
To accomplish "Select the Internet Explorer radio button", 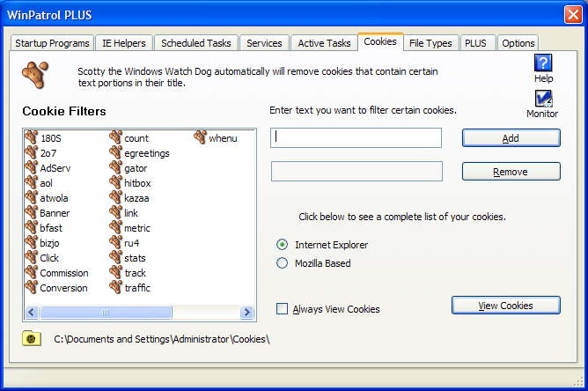I will click(282, 245).
